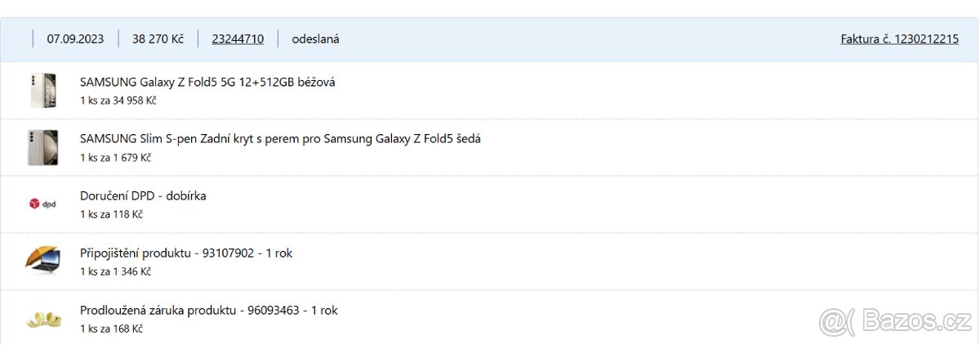Click the Bazos.cz watermark logo
The width and height of the screenshot is (980, 345).
click(896, 322)
